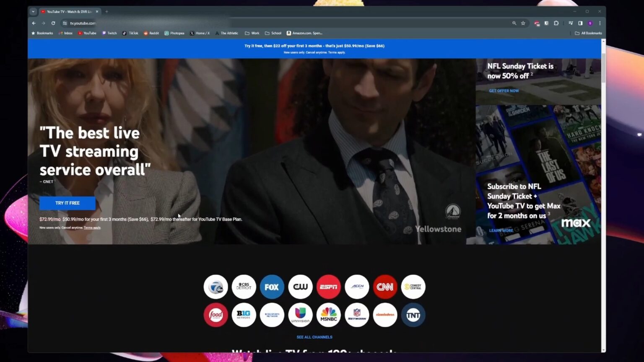Select the MSNBC channel icon

(x=328, y=315)
